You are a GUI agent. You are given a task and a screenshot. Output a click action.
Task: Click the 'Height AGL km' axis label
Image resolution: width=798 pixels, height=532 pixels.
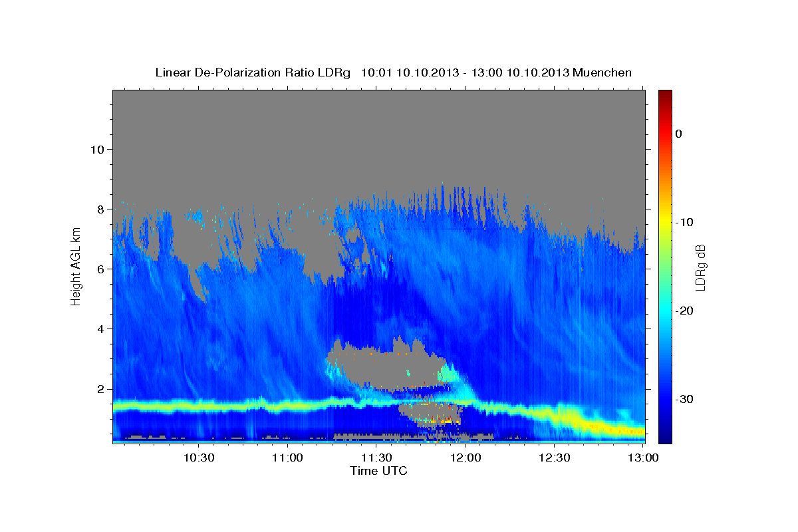[x=76, y=266]
